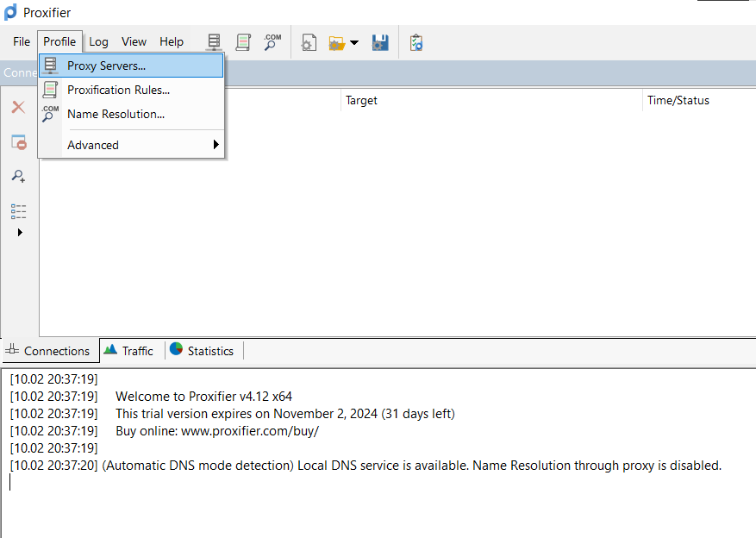Screen dimensions: 756x538
Task: Open the Help menu
Action: point(172,42)
